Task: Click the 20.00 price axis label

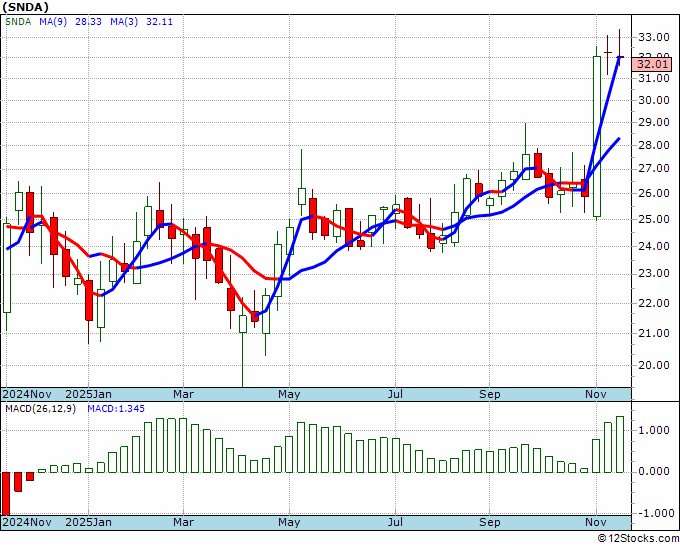Action: tap(653, 365)
